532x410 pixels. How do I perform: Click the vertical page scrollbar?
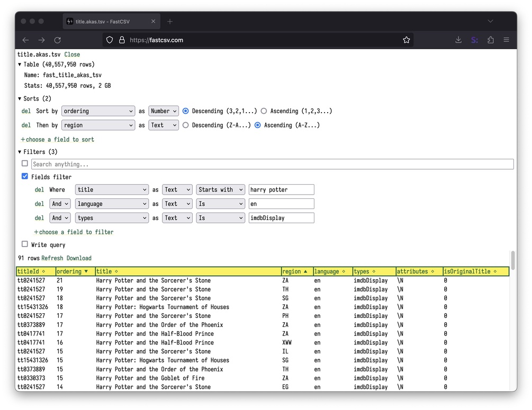pos(512,260)
